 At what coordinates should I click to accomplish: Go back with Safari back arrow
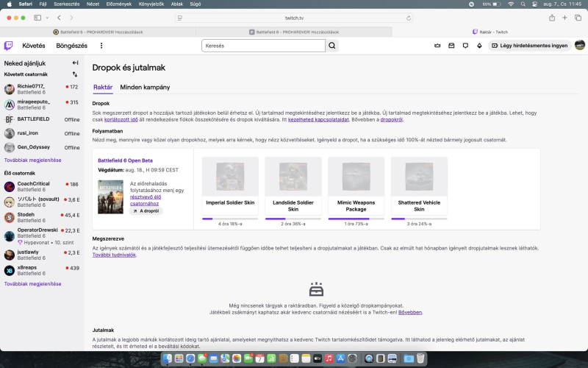60,18
